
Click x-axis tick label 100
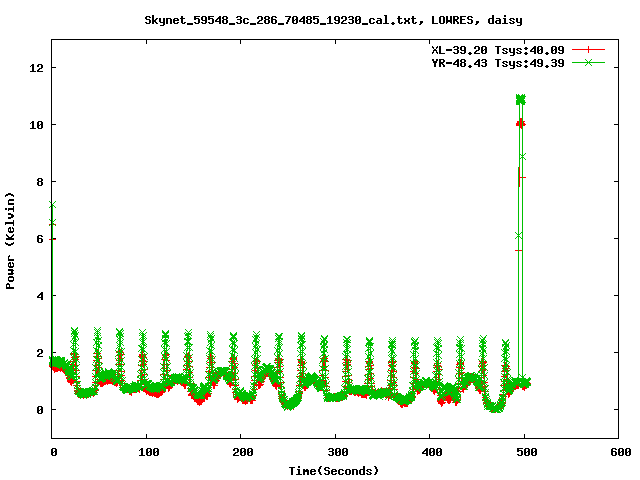coord(149,452)
